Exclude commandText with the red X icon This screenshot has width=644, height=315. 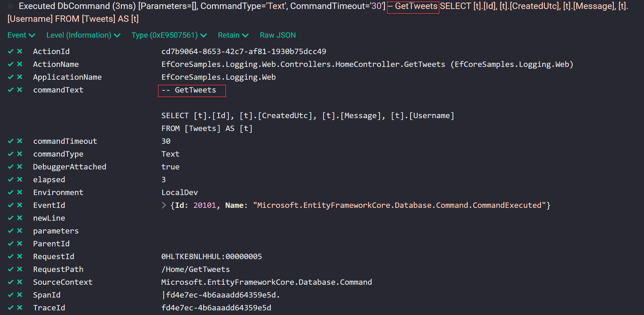tap(20, 90)
